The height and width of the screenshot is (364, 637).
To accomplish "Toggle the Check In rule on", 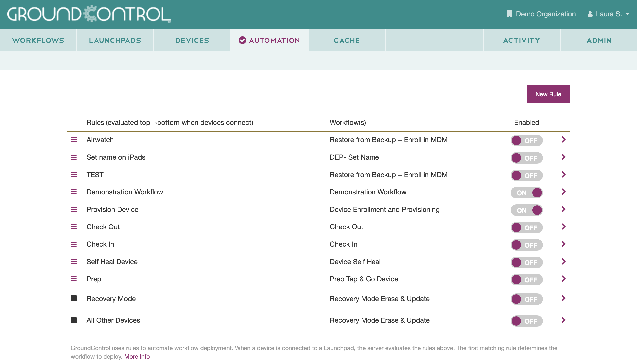I will (x=527, y=245).
